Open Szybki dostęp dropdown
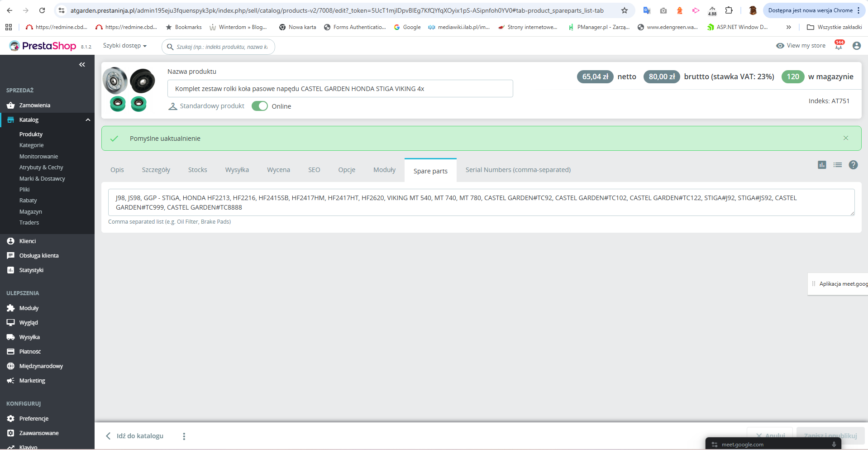868x450 pixels. 125,46
